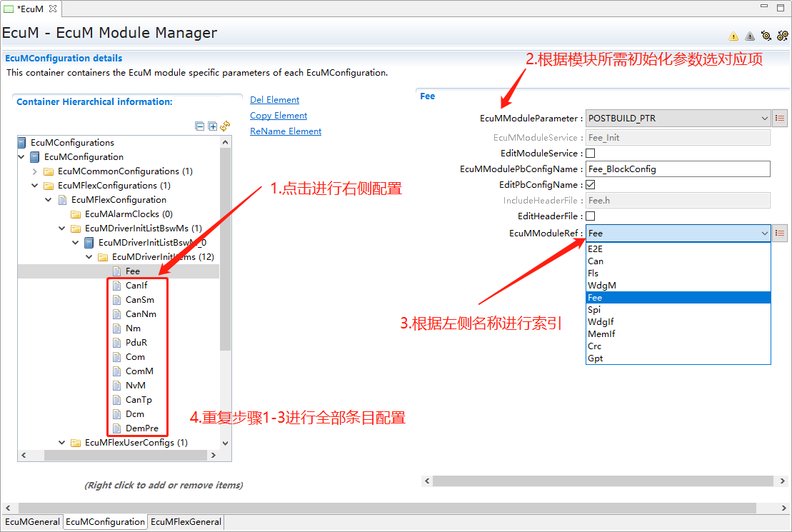
Task: Click list icon beside EcuMModuleParameter dropdown
Action: coord(780,119)
